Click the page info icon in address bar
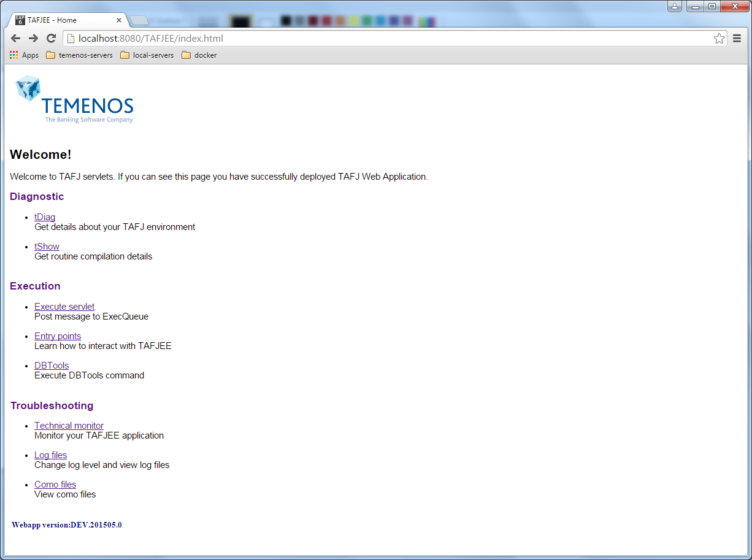Screen dimensions: 752x560 tap(71, 39)
